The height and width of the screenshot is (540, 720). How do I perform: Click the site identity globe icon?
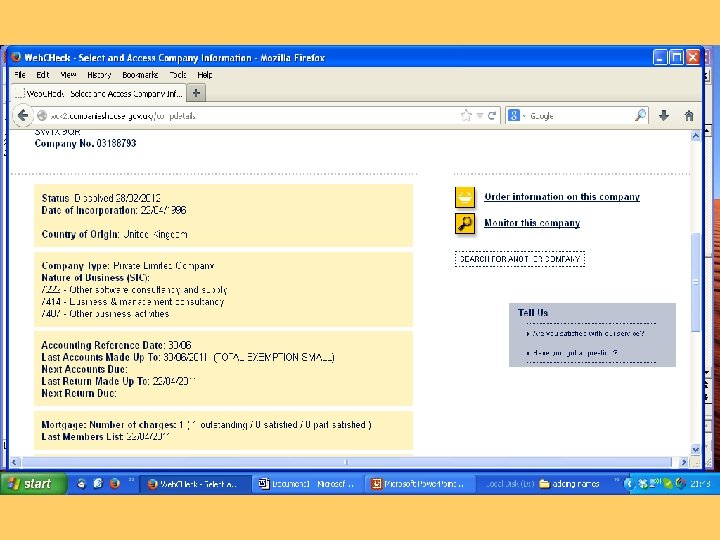click(42, 115)
